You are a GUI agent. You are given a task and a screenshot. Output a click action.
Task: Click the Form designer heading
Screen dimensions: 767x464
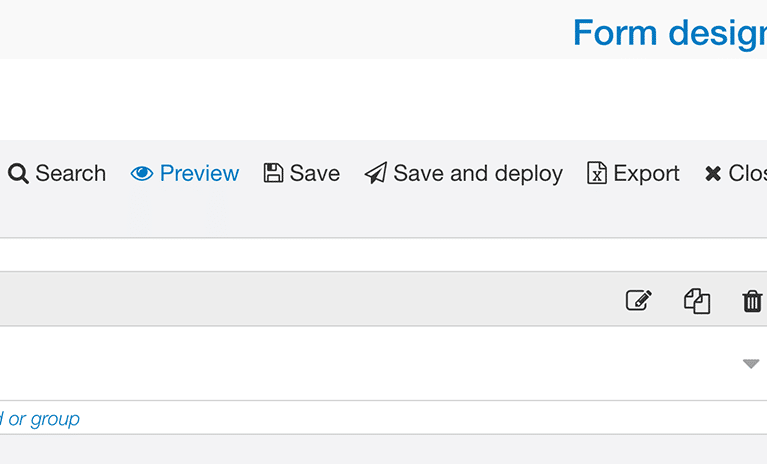(x=670, y=33)
